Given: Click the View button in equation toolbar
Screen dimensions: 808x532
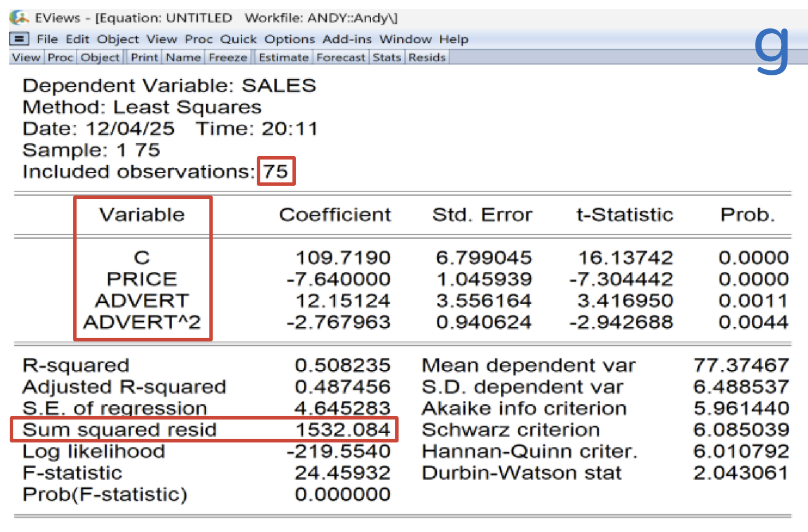Looking at the screenshot, I should [x=26, y=57].
